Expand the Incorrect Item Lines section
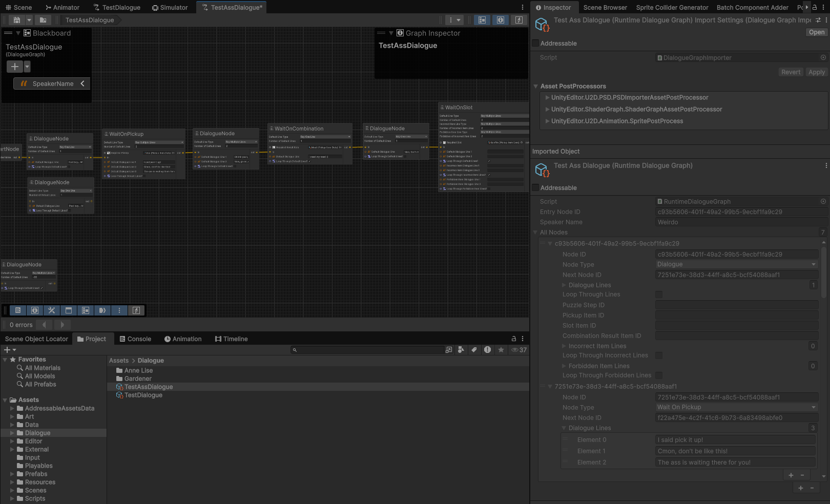 [563, 346]
